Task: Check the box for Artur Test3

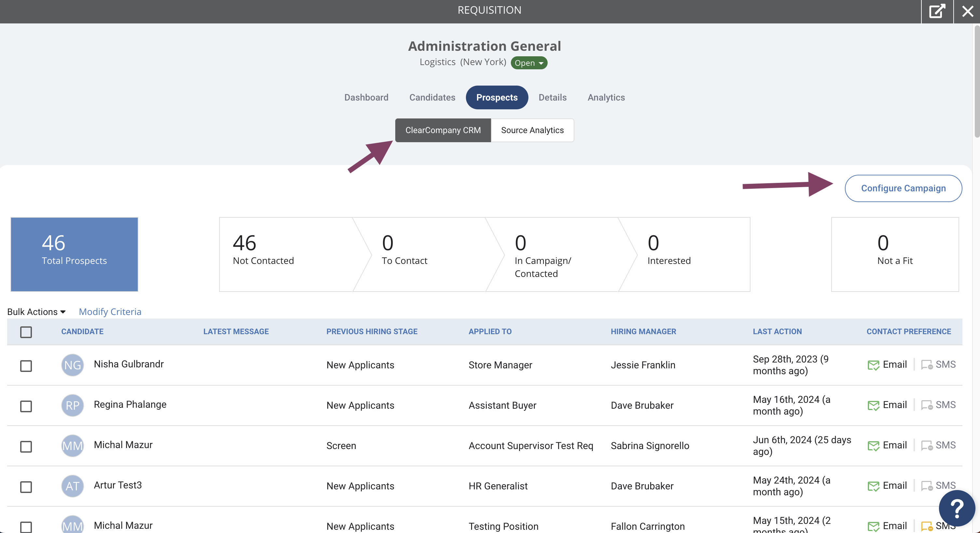Action: click(26, 486)
